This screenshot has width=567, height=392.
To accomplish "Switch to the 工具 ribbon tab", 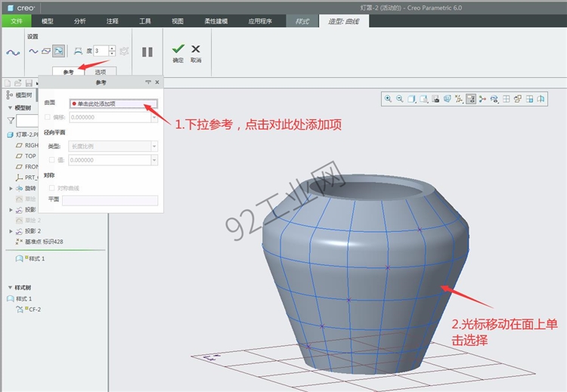I will click(145, 21).
